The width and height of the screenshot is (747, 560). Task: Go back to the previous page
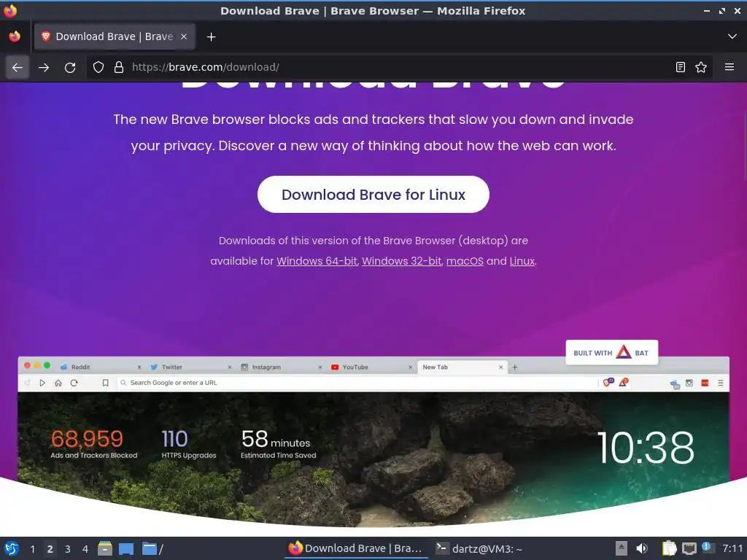click(18, 67)
